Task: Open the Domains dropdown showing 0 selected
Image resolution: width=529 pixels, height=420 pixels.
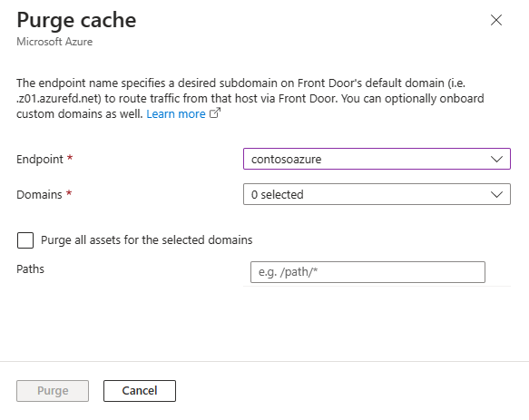Action: (377, 194)
